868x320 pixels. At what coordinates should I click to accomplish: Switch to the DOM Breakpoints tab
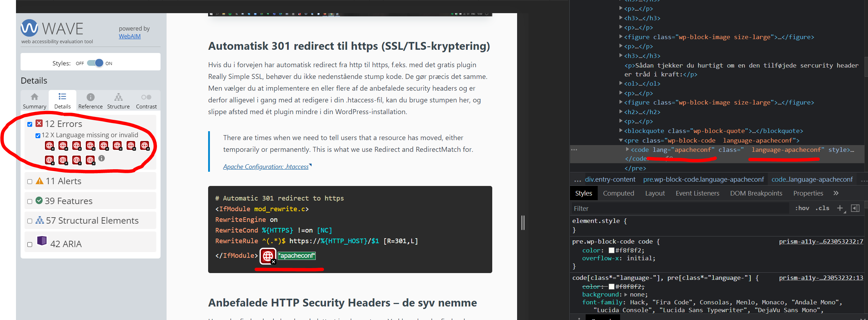click(756, 193)
